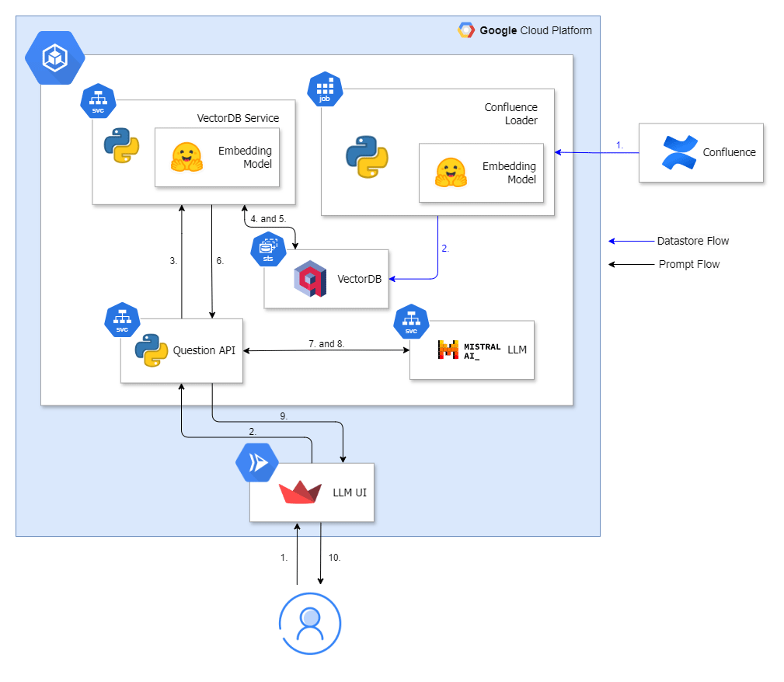Select the "LLM" label beside Mistral

pyautogui.click(x=517, y=350)
